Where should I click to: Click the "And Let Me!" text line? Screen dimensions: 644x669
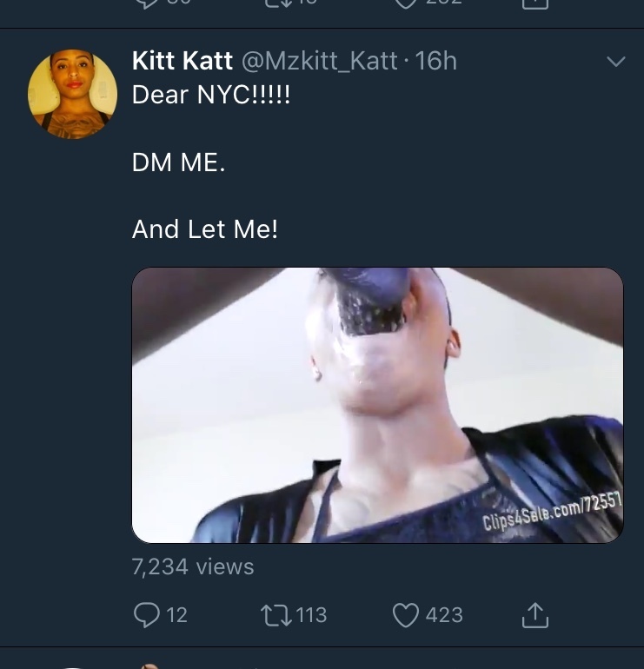coord(205,229)
